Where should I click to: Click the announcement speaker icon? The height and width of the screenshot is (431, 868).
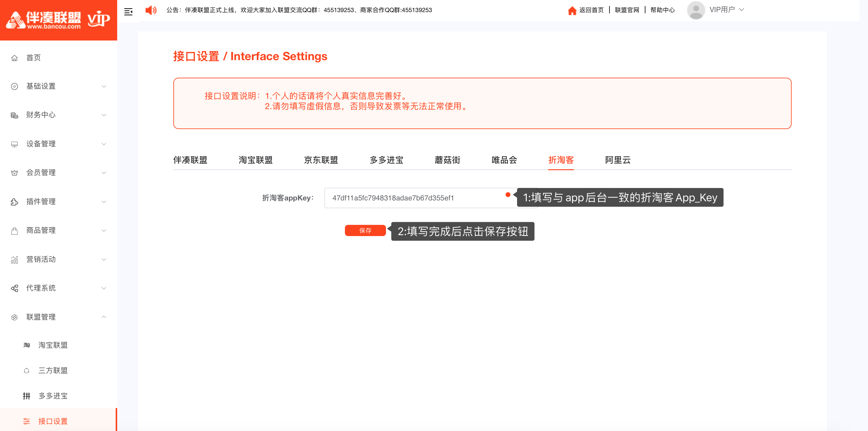coord(151,10)
